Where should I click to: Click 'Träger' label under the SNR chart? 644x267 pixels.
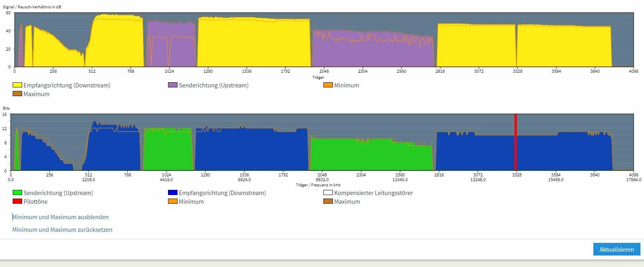pos(318,77)
